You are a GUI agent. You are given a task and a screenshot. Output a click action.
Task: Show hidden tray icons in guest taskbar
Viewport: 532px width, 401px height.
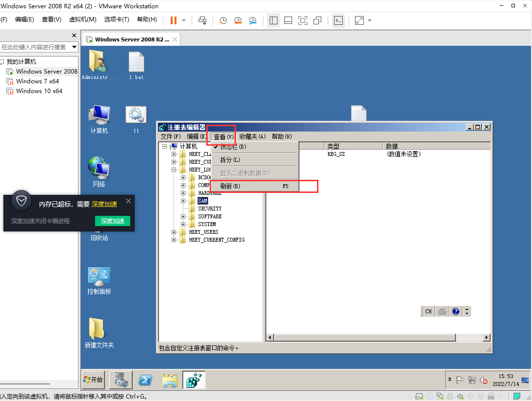(x=450, y=380)
